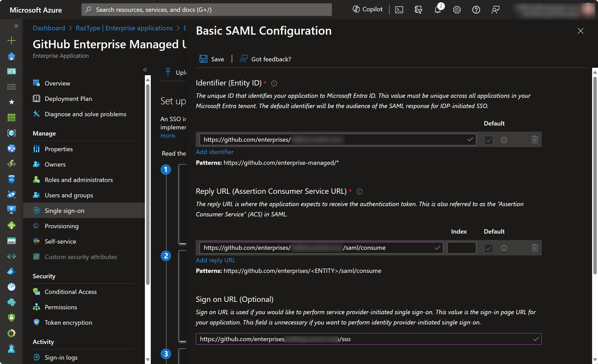Screen dimensions: 598x364
Task: Open Users and groups menu item
Action: (x=69, y=195)
